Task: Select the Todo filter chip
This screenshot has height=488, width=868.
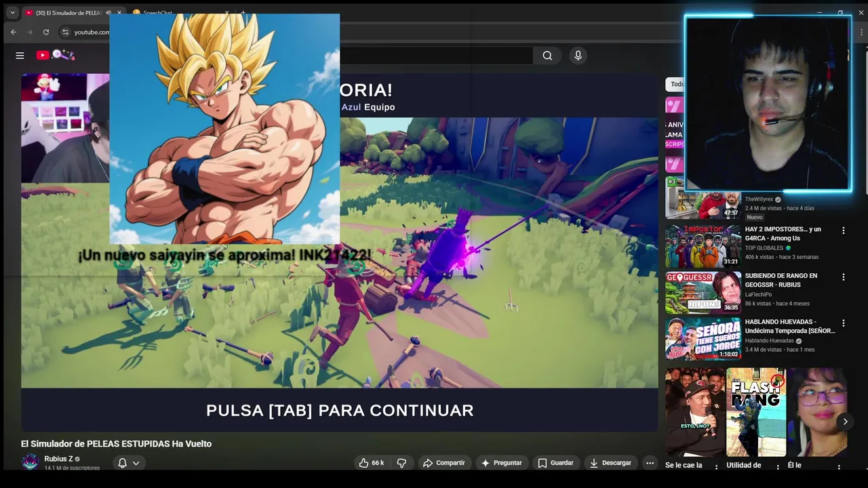Action: pyautogui.click(x=677, y=84)
